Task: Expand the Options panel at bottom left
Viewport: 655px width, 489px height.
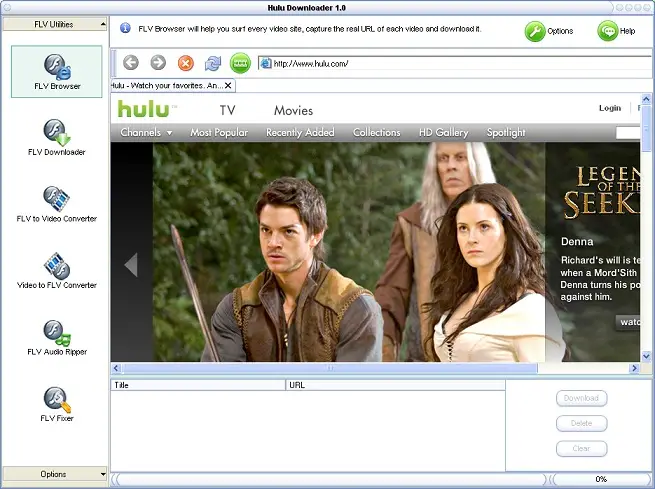Action: [54, 474]
